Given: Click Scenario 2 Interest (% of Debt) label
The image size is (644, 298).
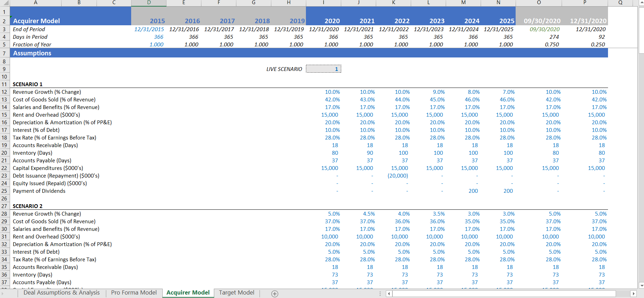Looking at the screenshot, I should point(36,252).
